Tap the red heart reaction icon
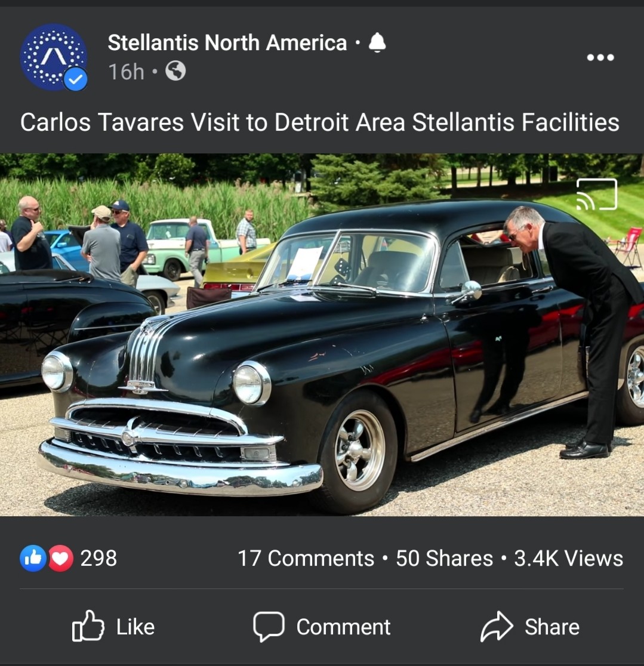 (60, 558)
